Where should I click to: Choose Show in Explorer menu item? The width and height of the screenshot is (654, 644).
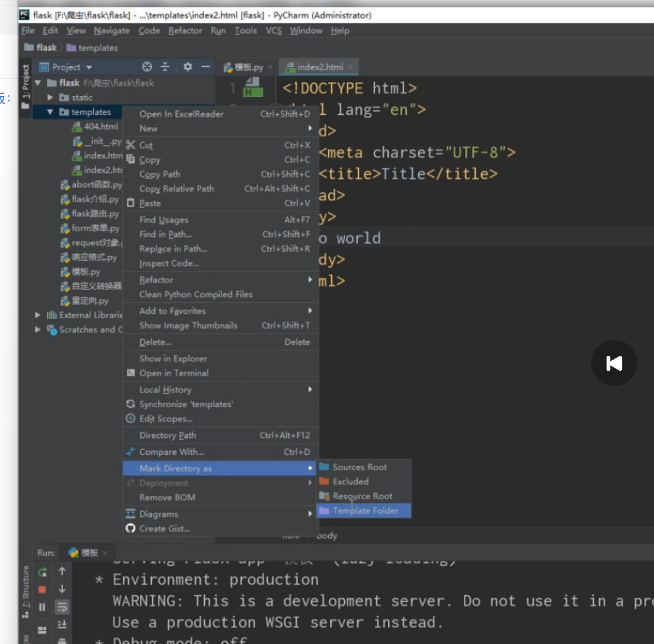(220, 358)
